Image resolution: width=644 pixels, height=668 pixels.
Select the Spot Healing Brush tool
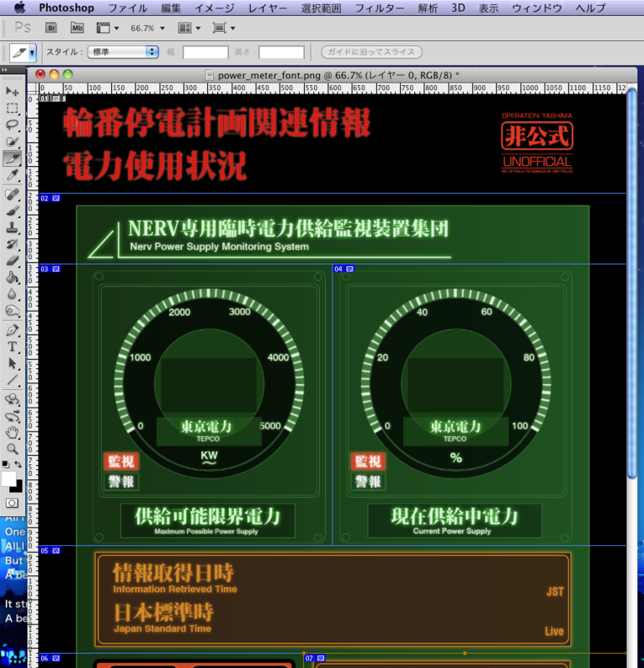coord(12,195)
